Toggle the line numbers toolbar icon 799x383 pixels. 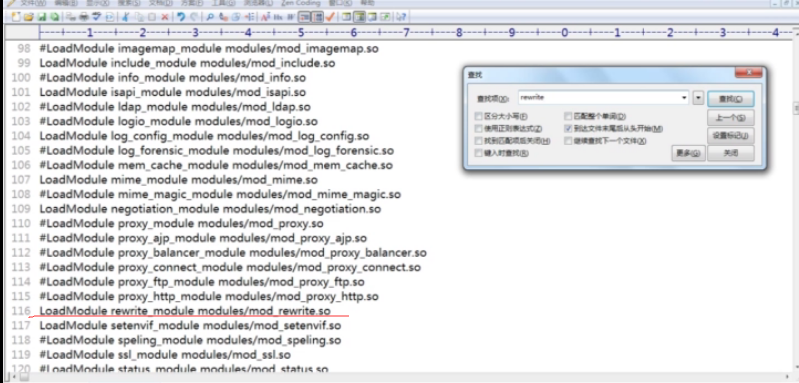tap(317, 17)
